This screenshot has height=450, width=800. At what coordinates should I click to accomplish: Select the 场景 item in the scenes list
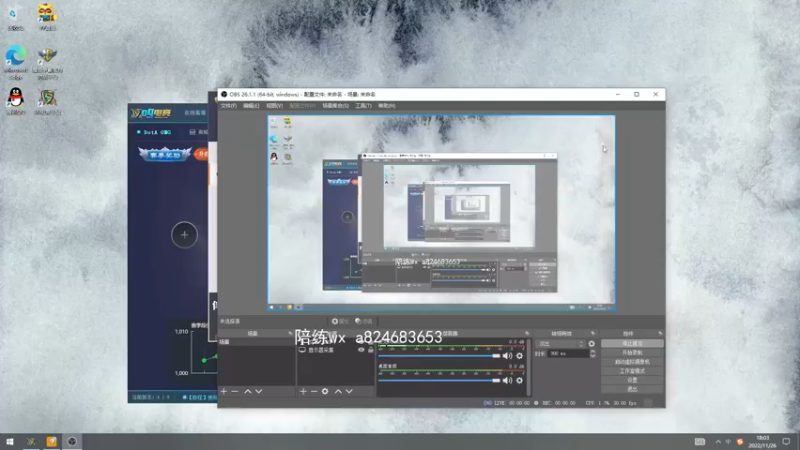pyautogui.click(x=256, y=342)
